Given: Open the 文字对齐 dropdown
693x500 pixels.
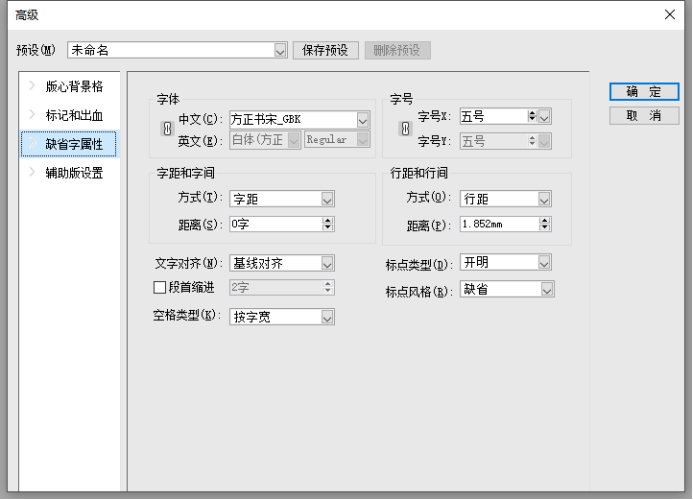Looking at the screenshot, I should (x=327, y=264).
